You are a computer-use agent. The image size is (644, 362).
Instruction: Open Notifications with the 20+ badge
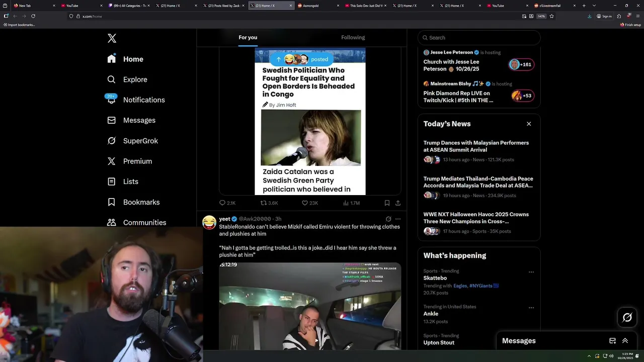(x=136, y=100)
